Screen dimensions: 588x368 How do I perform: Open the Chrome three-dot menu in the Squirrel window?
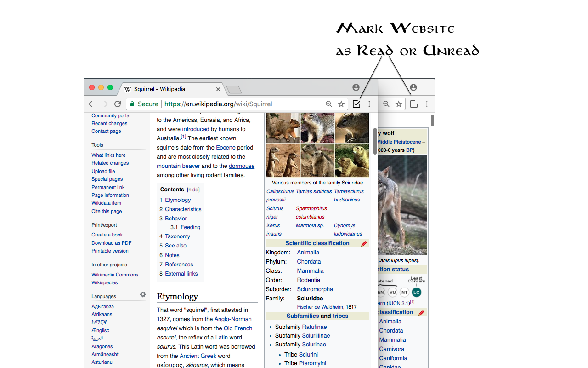click(369, 104)
